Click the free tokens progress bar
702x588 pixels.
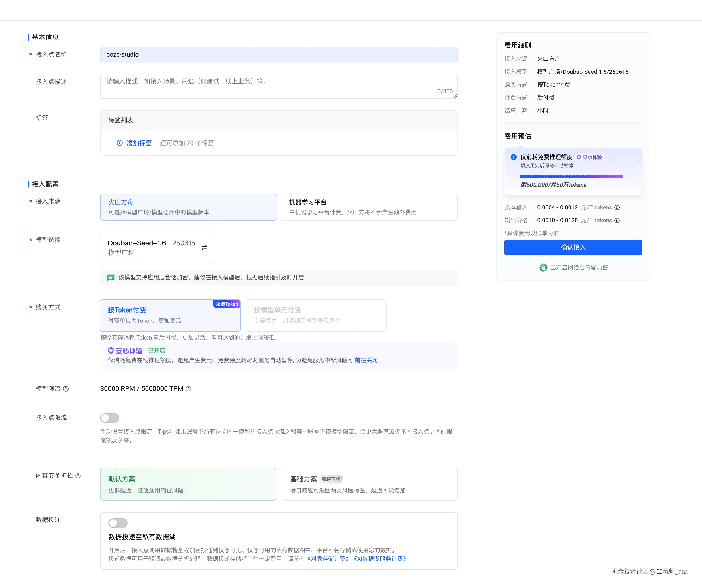click(571, 176)
